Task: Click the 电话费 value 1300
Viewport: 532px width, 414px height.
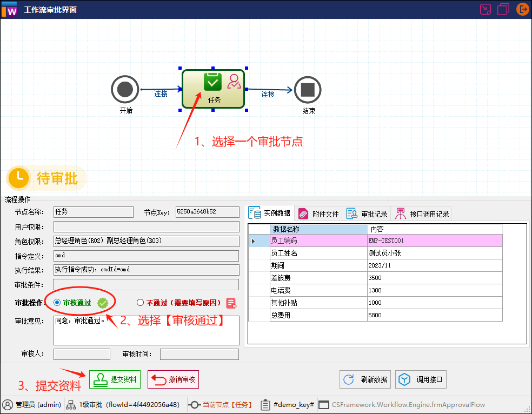Action: [435, 290]
